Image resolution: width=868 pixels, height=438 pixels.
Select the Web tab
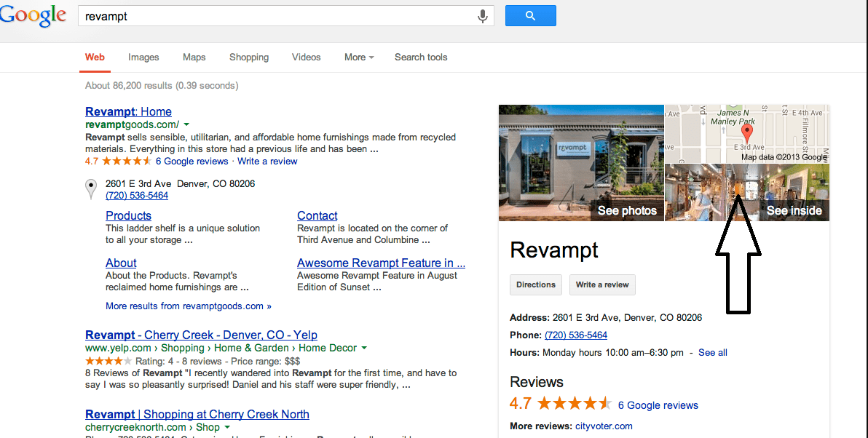coord(95,57)
